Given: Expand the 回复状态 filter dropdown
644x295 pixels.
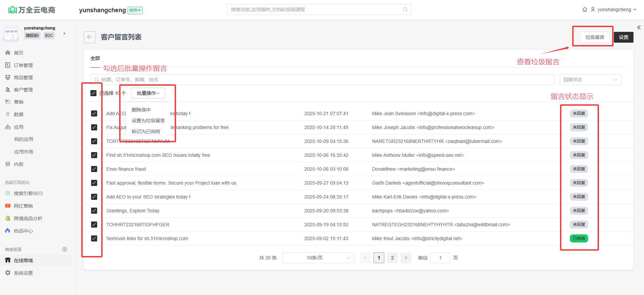Looking at the screenshot, I should (590, 80).
